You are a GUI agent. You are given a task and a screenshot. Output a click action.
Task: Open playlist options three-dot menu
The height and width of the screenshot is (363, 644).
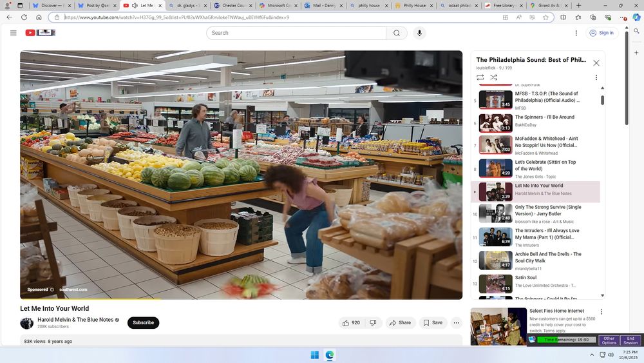(596, 77)
